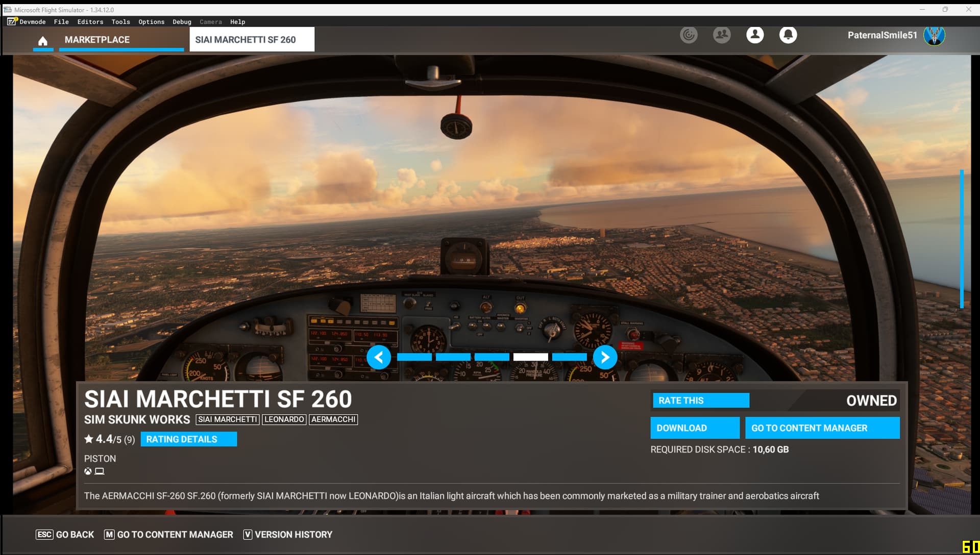The image size is (980, 555).
Task: Open your profile person icon
Action: pos(755,35)
